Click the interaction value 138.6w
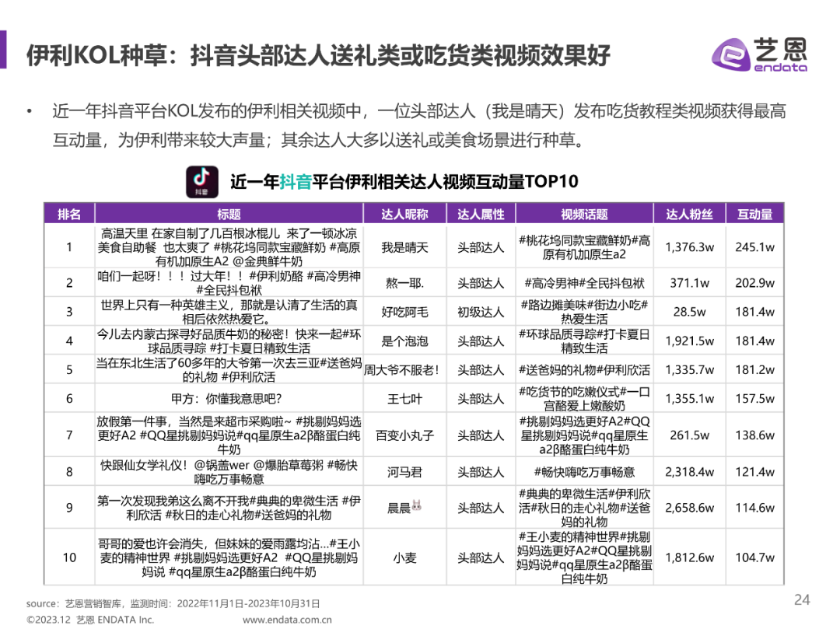Screen dimensions: 840x629 pyautogui.click(x=754, y=435)
